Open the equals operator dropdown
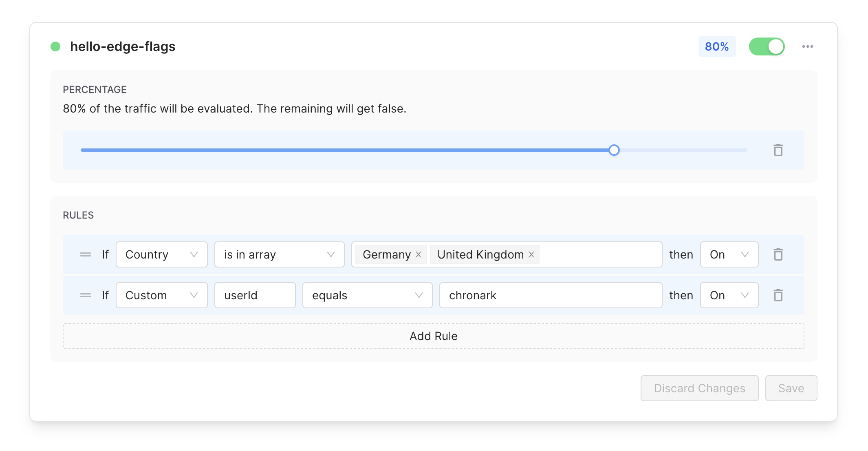Screen dimensions: 868x451 click(x=367, y=295)
